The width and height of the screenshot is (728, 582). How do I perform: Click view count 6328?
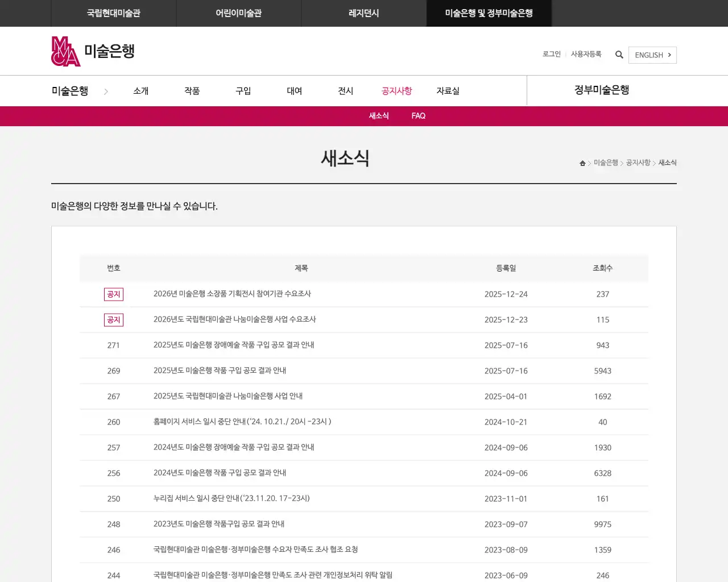(x=603, y=473)
